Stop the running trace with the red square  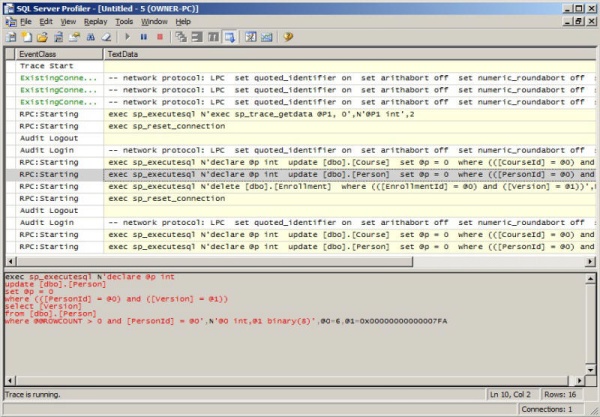(160, 37)
